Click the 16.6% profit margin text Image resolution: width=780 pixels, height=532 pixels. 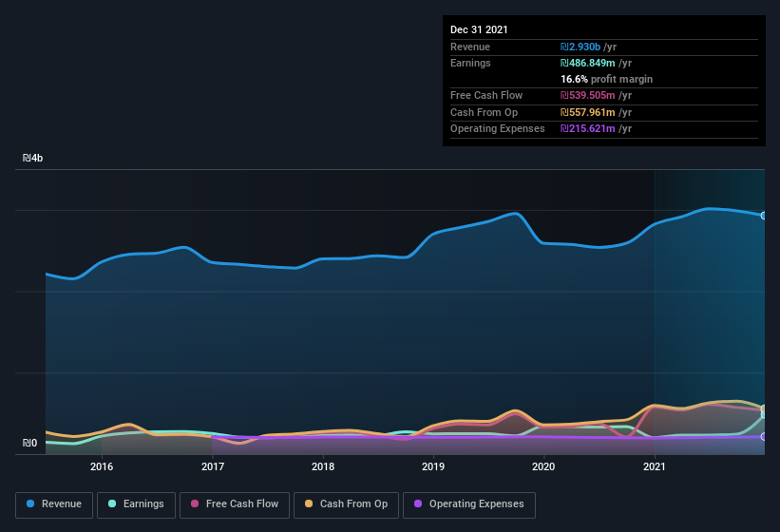click(606, 79)
